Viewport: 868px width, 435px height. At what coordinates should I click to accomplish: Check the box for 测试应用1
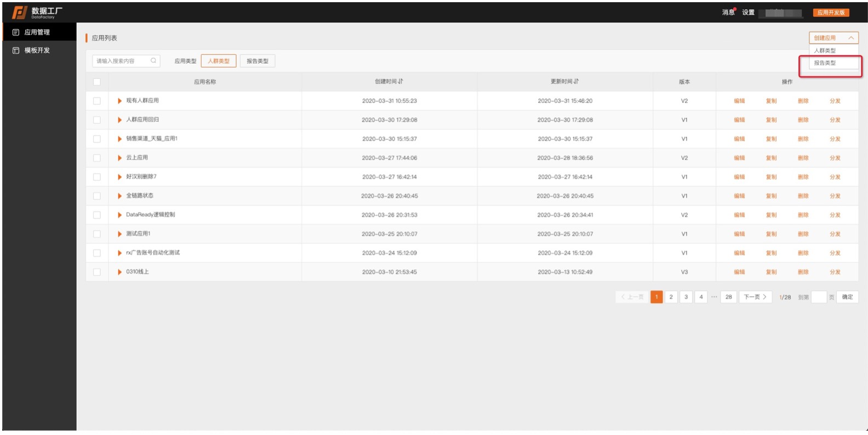coord(97,234)
